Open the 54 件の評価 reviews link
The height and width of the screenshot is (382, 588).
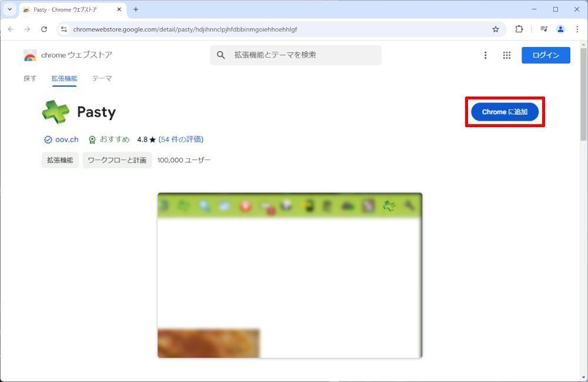(181, 139)
